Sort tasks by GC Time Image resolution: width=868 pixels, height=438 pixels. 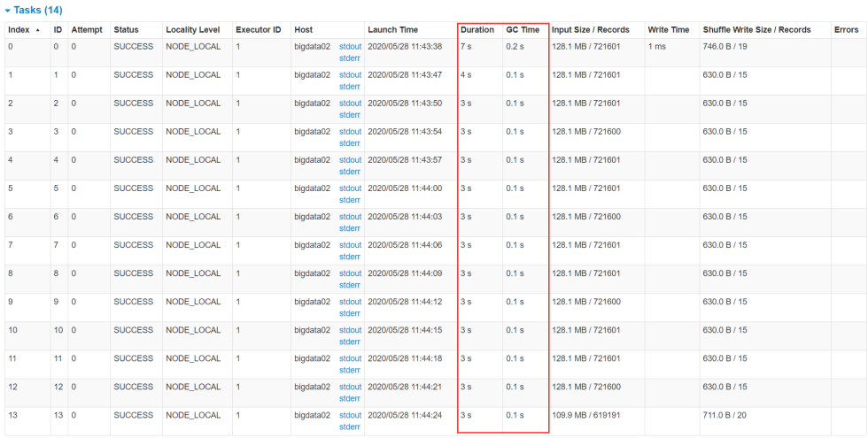click(x=523, y=30)
